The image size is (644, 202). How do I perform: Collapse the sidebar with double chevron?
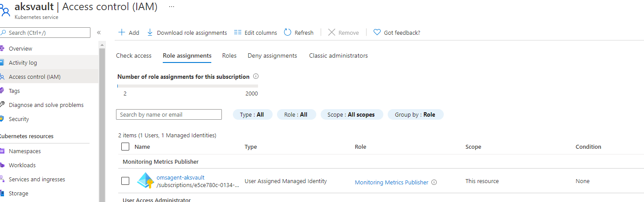[99, 33]
